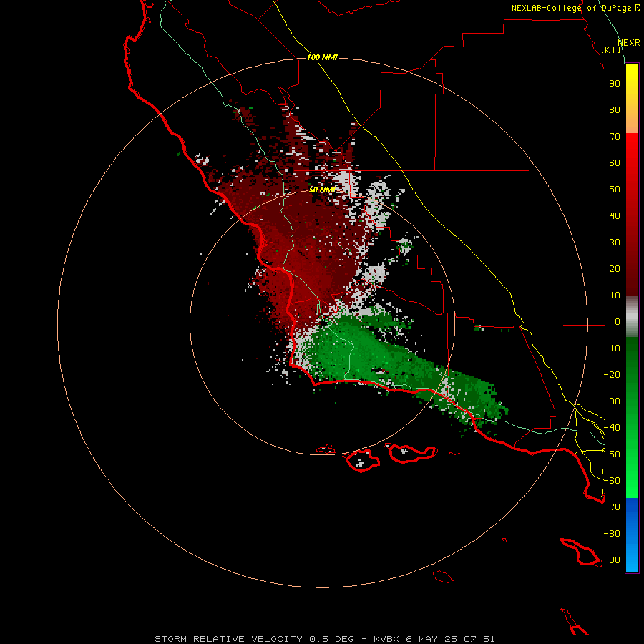The height and width of the screenshot is (644, 644).
Task: Click the 07:51 timestamp in the caption
Action: pos(479,639)
